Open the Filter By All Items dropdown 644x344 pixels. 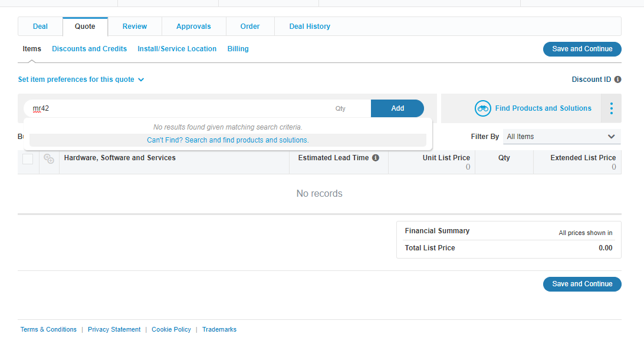pyautogui.click(x=561, y=136)
